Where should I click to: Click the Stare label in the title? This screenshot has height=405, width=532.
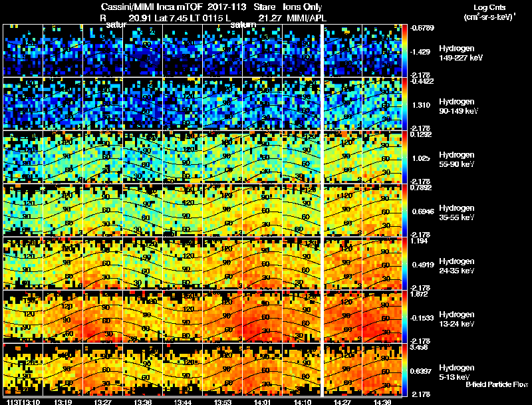tap(265, 7)
